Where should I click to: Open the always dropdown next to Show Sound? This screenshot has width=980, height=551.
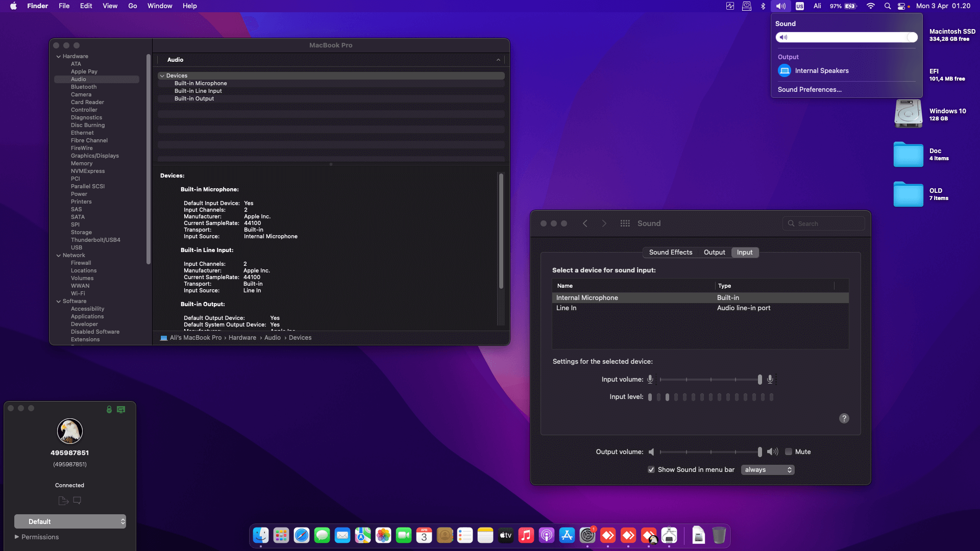[x=767, y=469]
